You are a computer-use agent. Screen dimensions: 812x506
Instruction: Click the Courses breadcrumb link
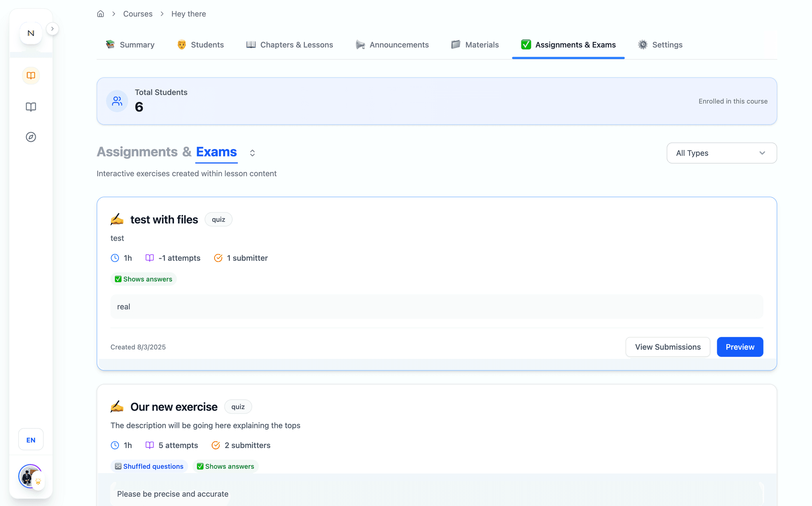(x=138, y=14)
